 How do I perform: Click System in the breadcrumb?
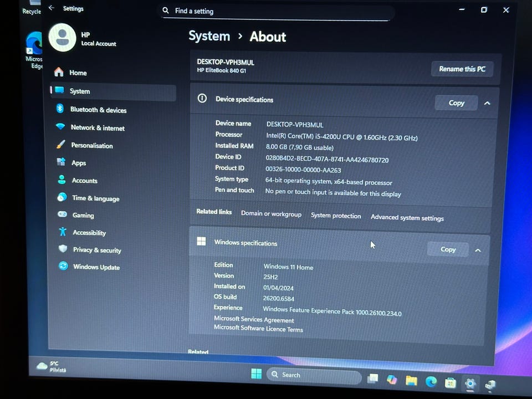[x=209, y=35]
